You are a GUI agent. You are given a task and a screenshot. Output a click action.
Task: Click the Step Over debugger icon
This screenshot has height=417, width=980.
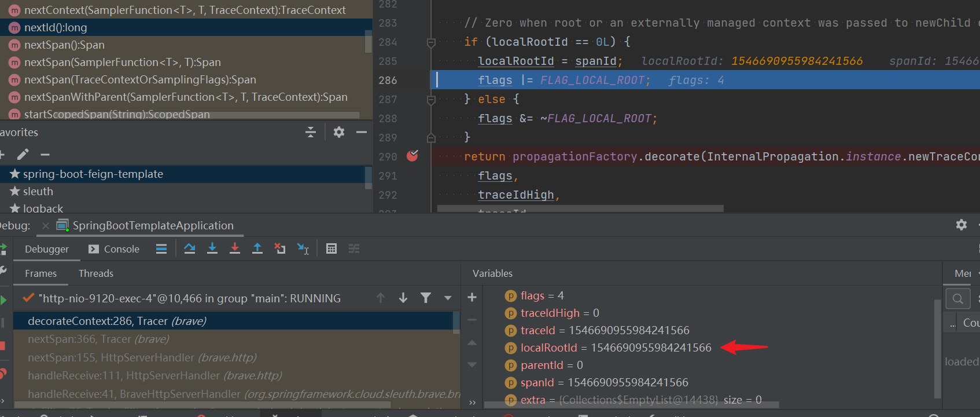[x=189, y=248]
